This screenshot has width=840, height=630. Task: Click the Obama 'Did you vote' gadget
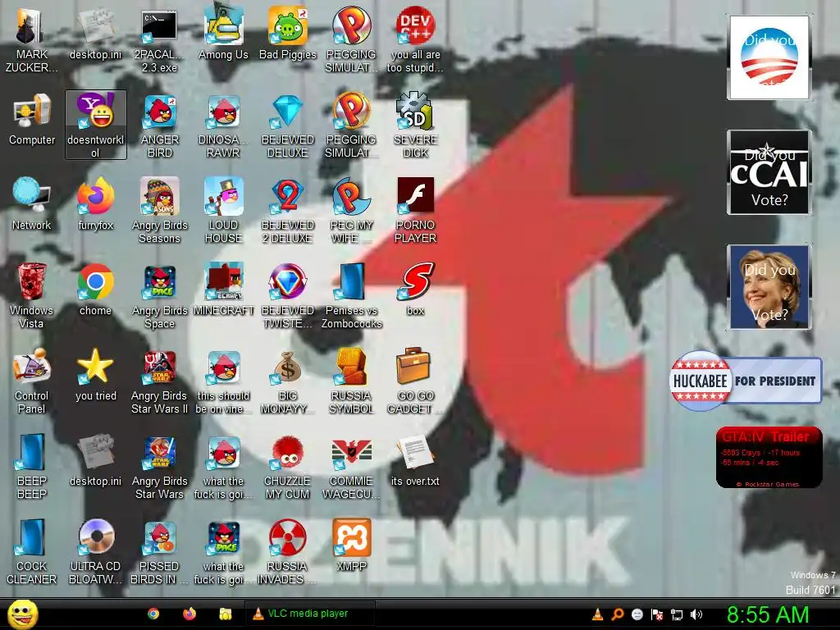(x=769, y=57)
